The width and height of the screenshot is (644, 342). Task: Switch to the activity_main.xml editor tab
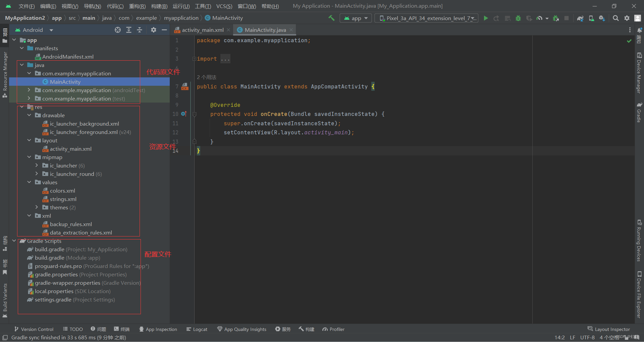[x=203, y=30]
